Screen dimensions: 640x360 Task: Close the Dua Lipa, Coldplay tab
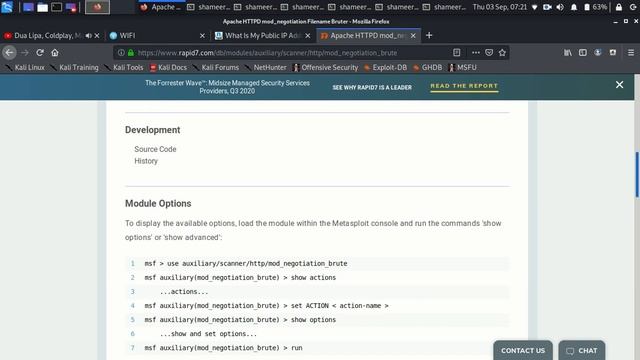tap(97, 36)
